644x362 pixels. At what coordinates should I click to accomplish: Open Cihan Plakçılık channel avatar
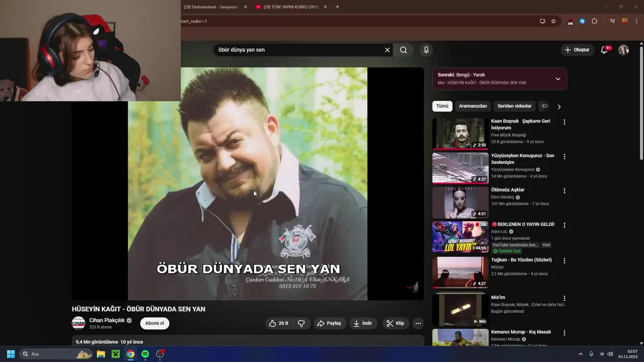78,323
